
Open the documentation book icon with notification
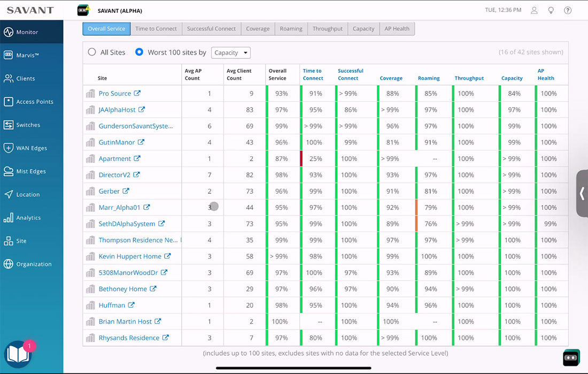18,354
